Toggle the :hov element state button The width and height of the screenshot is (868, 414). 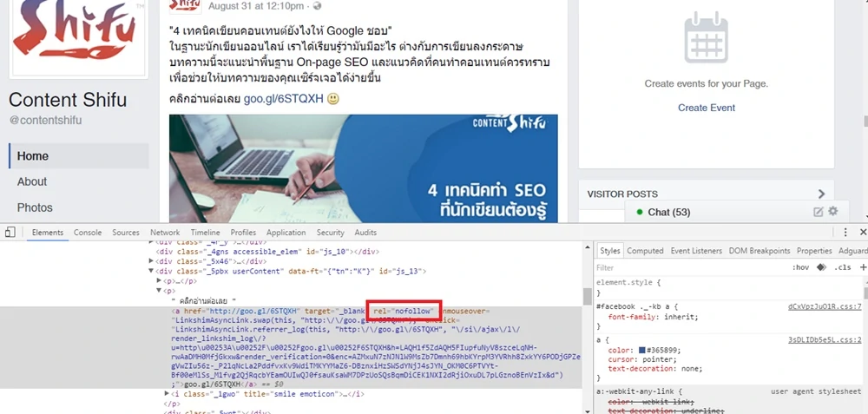point(800,267)
